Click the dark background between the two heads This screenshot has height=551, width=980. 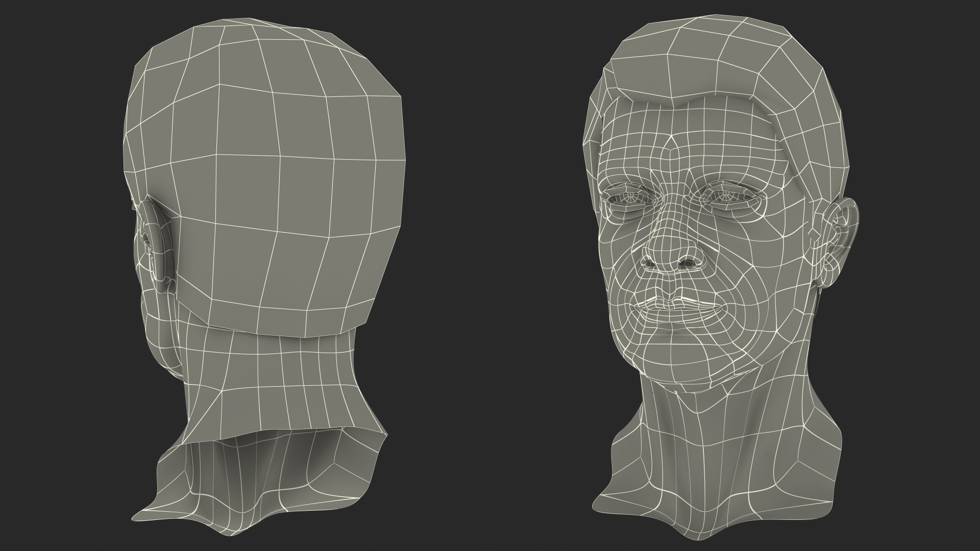490,275
